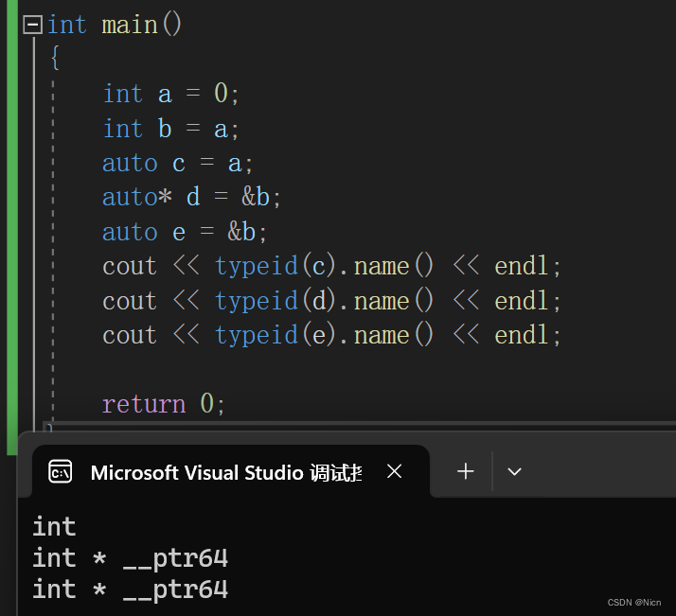The image size is (676, 616).
Task: Click the line 'auto* d = &b;'
Action: pyautogui.click(x=191, y=198)
